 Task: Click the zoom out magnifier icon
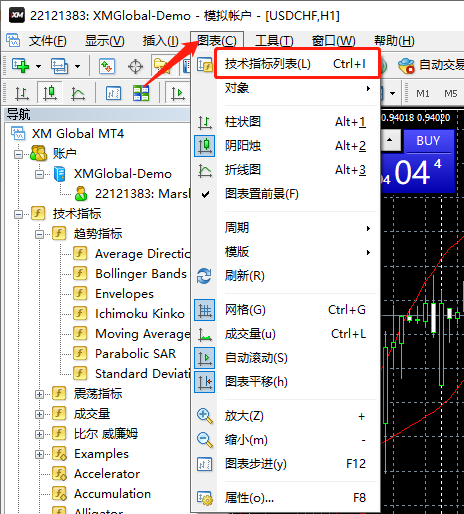(x=205, y=440)
